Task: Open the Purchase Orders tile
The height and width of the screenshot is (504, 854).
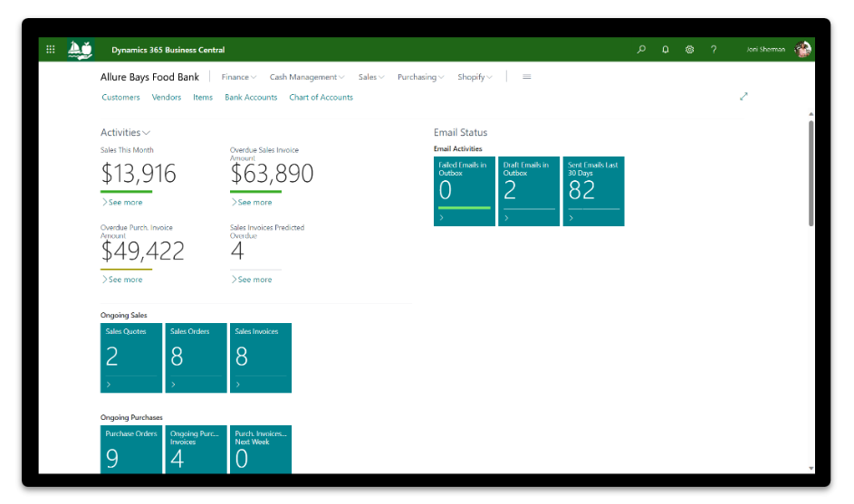Action: tap(130, 449)
